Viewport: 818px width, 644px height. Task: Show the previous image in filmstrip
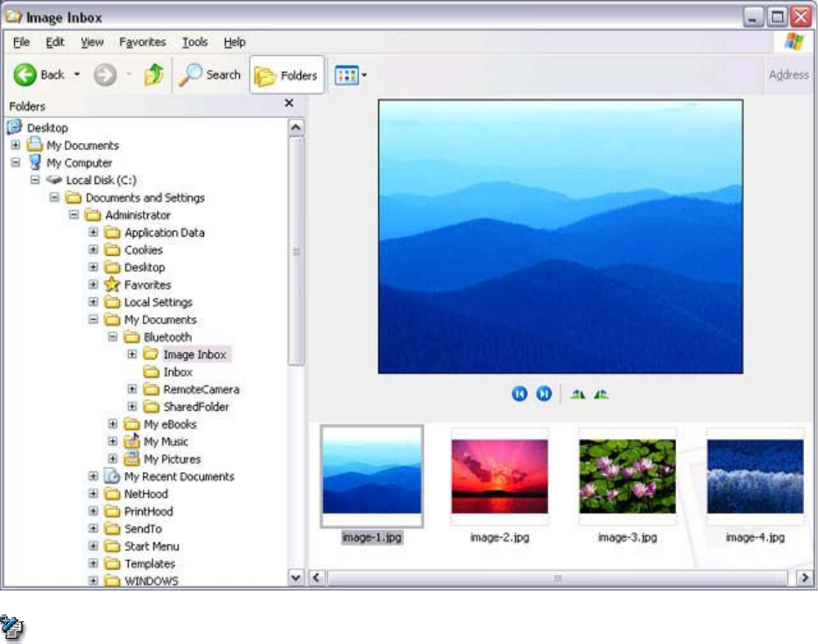coord(519,393)
